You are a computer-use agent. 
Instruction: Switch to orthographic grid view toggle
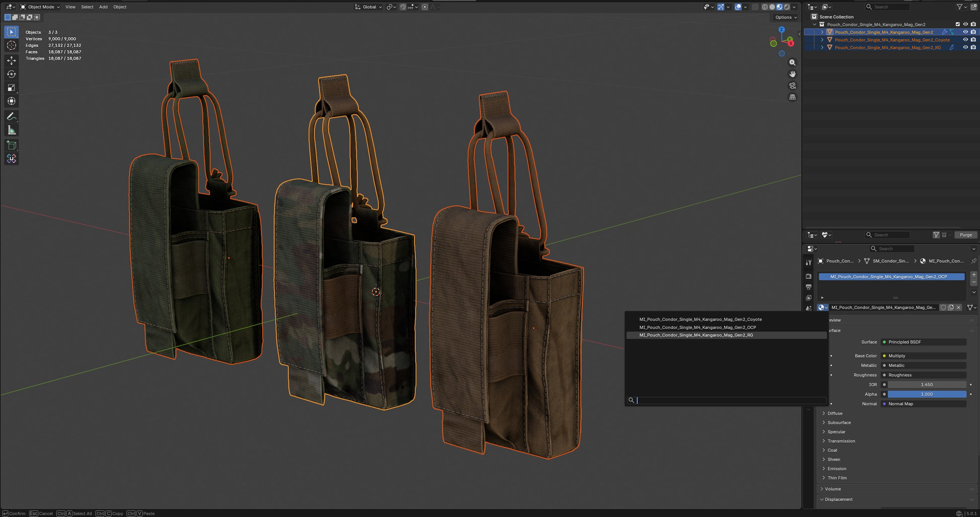(792, 97)
